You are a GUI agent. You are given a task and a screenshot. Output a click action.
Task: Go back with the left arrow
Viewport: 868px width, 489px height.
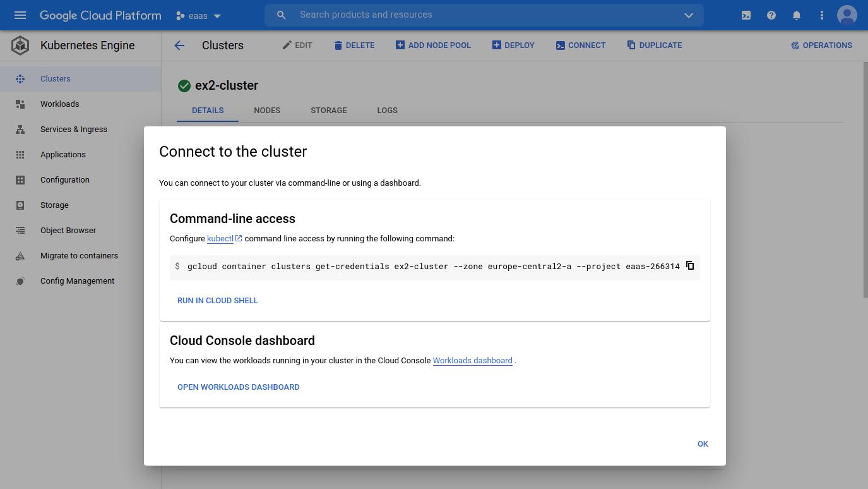(179, 45)
